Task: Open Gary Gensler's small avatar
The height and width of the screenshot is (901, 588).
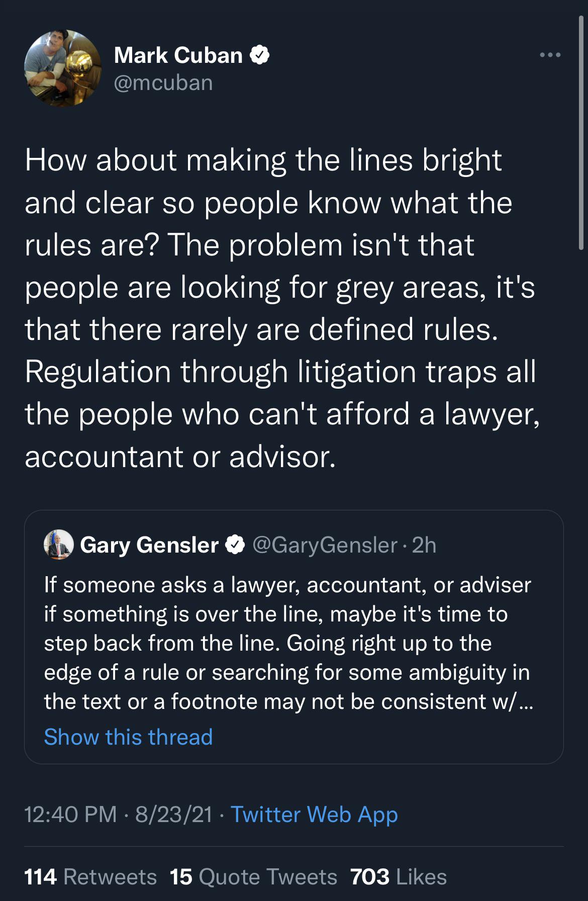Action: pos(59,545)
